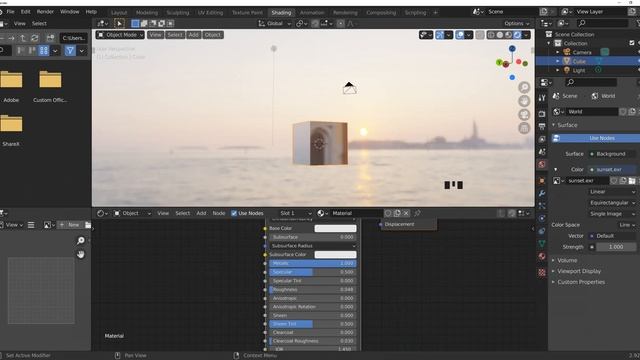640x360 pixels.
Task: Enable rendered viewport shading mode
Action: tap(517, 35)
